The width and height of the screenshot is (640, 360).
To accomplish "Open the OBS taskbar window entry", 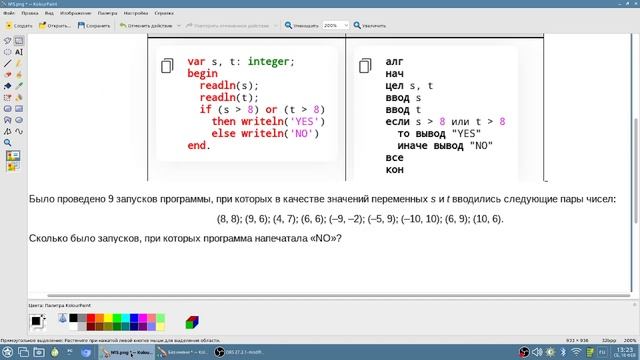I will point(239,352).
